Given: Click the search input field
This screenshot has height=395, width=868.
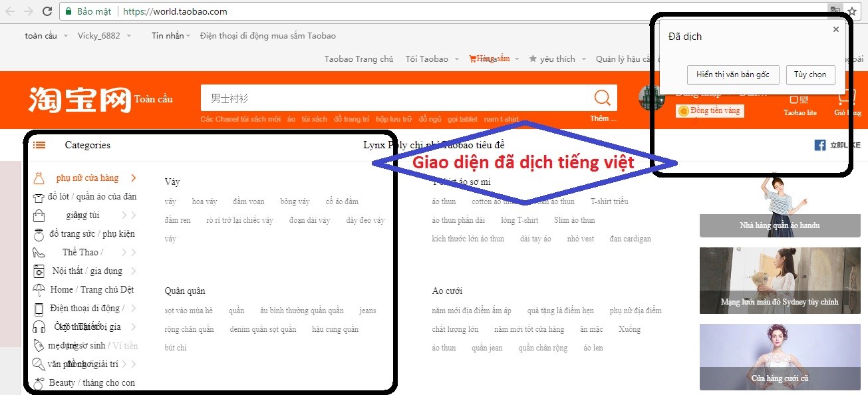Looking at the screenshot, I should [394, 98].
